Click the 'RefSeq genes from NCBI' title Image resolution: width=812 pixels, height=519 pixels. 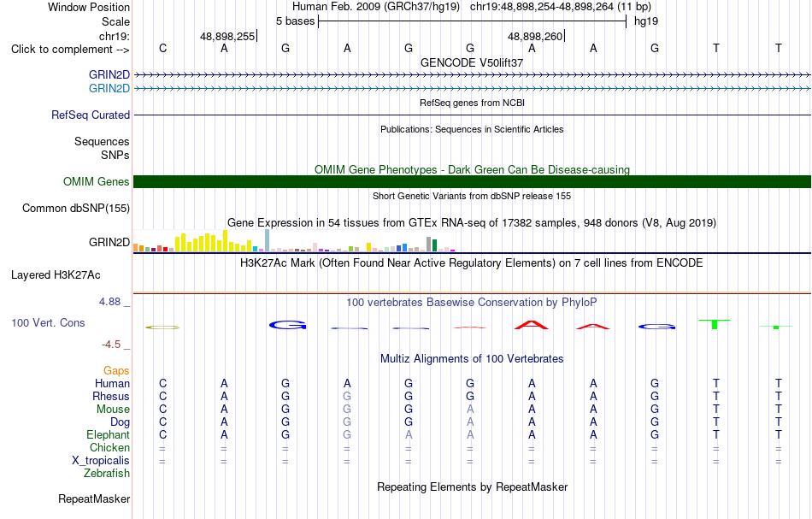[472, 103]
